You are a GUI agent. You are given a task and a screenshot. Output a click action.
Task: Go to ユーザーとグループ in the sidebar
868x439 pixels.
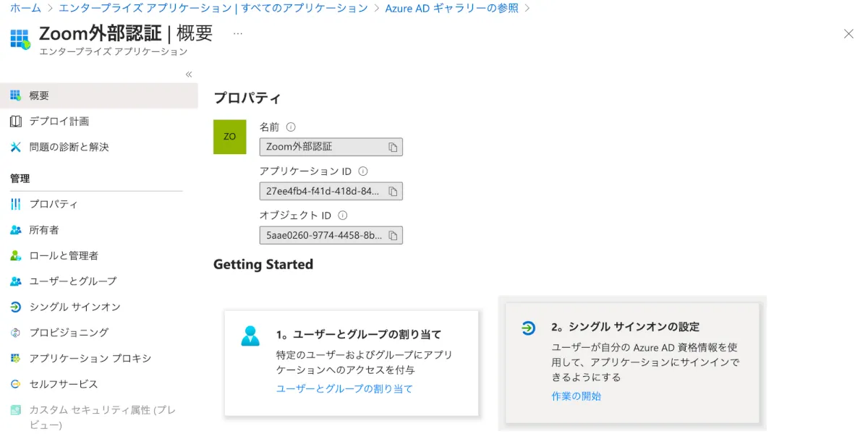72,281
